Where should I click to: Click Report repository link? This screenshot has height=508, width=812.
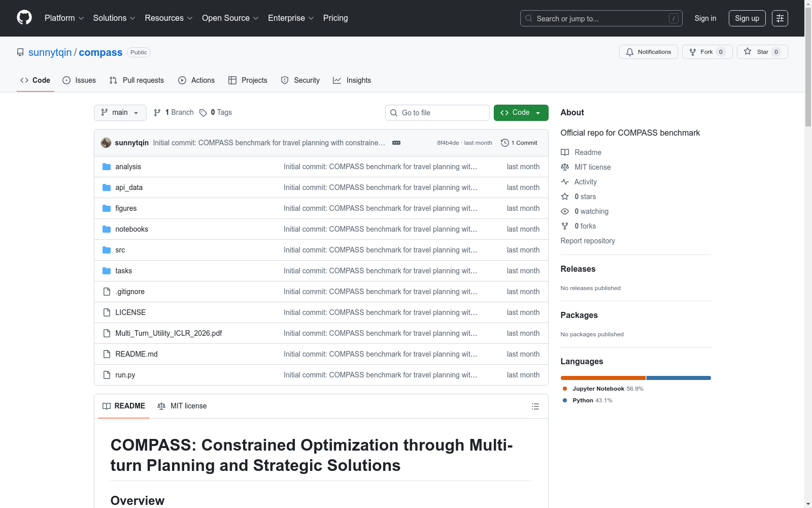588,241
